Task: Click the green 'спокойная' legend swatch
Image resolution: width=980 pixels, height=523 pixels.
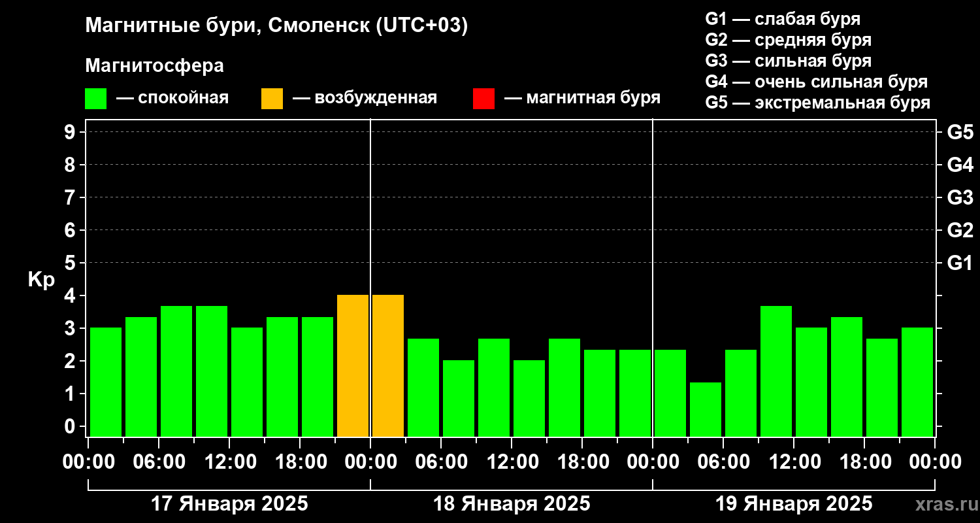Action: tap(95, 99)
